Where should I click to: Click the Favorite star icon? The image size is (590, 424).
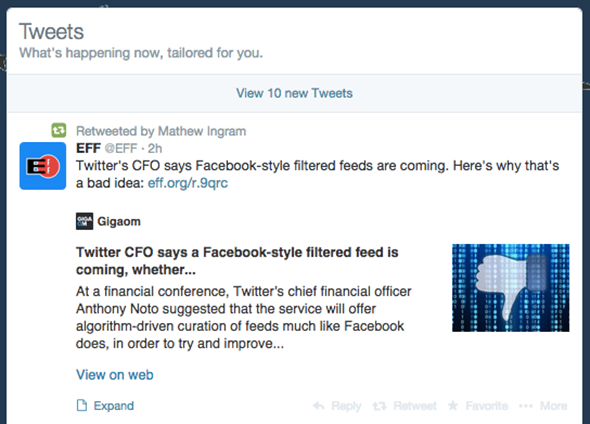coord(453,405)
